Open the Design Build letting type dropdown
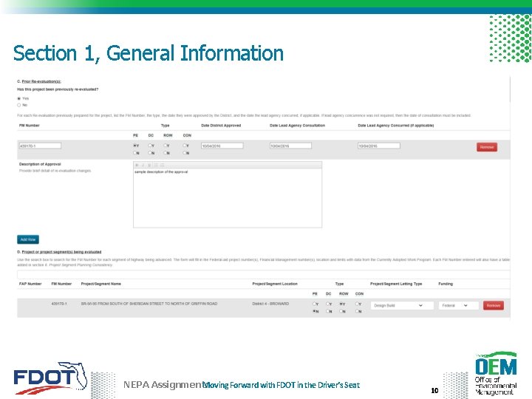 point(402,305)
